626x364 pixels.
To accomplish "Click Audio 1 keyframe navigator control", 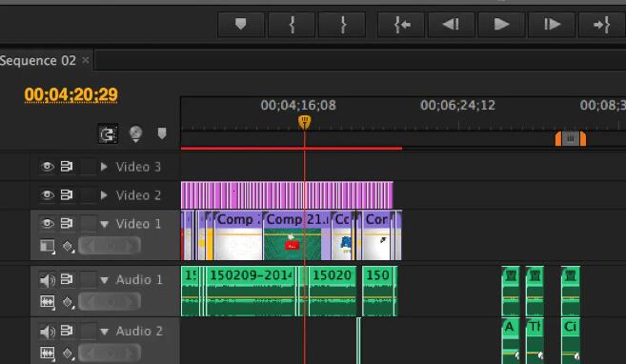I will click(110, 302).
